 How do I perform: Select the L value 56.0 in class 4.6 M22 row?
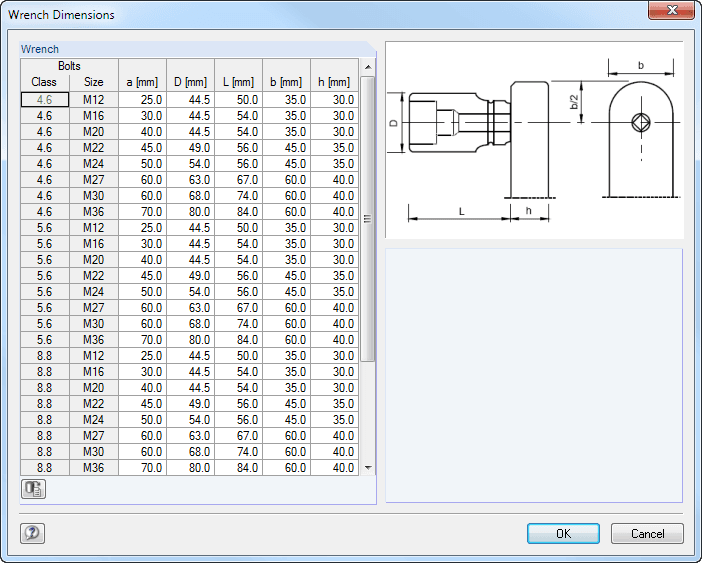click(239, 148)
